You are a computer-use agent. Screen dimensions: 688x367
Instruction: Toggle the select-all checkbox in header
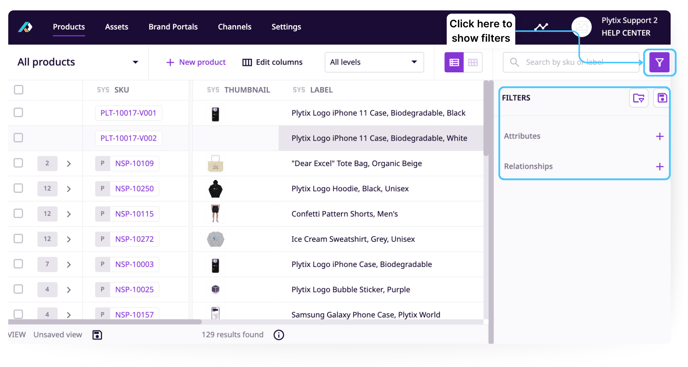tap(18, 90)
